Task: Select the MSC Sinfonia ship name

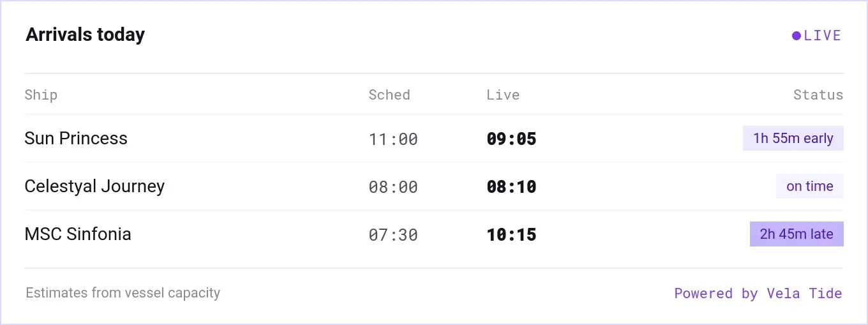Action: point(78,234)
